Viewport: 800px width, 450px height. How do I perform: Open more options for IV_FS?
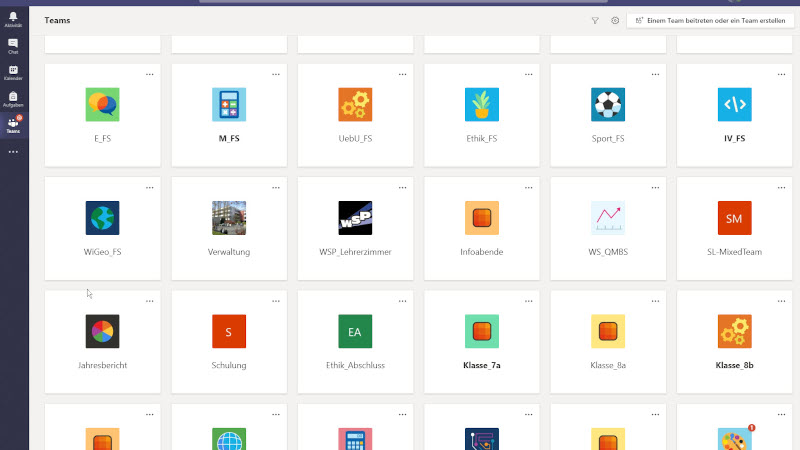[x=782, y=74]
